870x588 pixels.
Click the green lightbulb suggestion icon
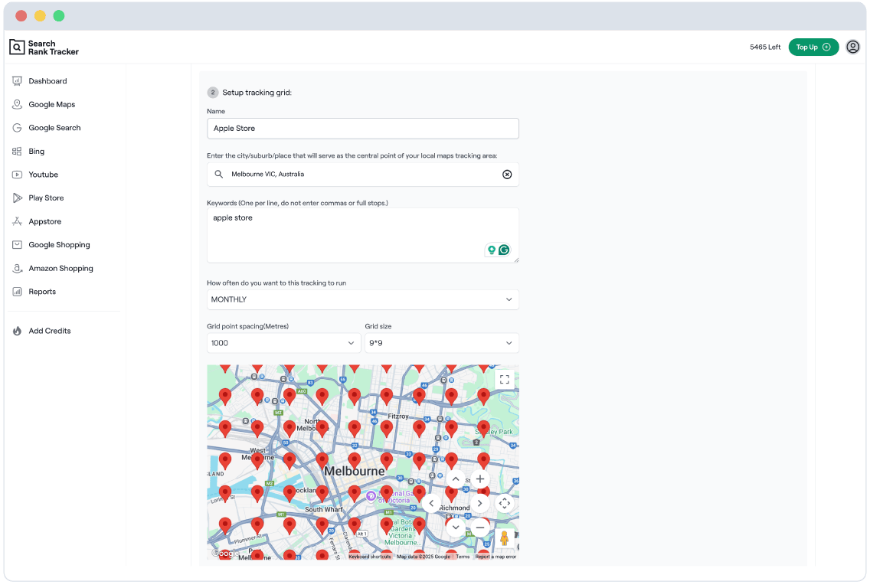coord(491,250)
